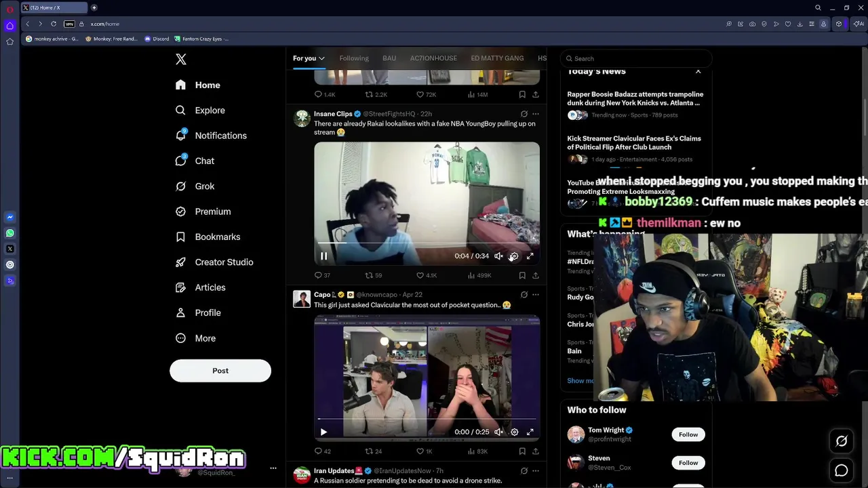Reply to the Insane Clips post

(322, 275)
